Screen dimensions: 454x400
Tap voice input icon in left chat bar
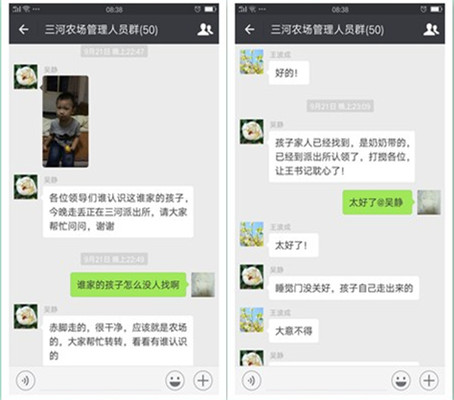(25, 380)
